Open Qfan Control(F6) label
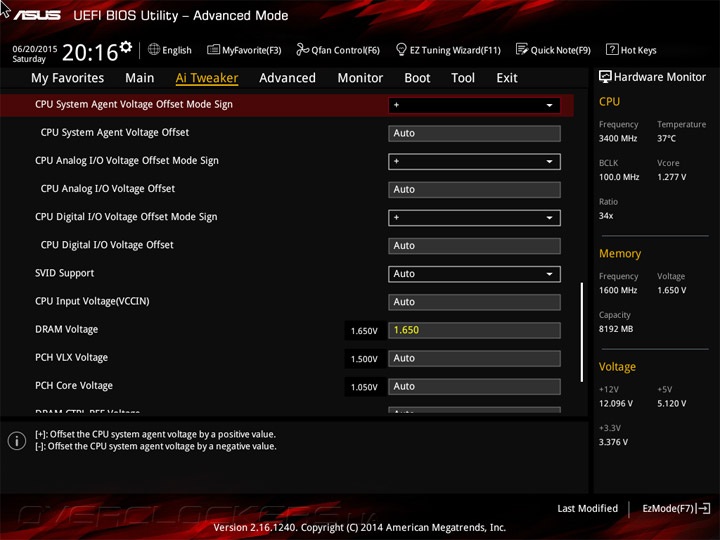The height and width of the screenshot is (540, 720). 345,50
